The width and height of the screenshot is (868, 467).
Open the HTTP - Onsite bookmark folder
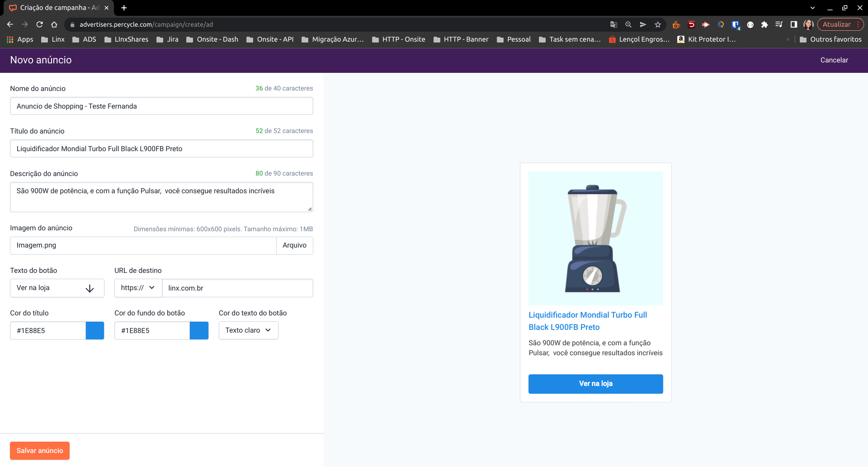(399, 39)
